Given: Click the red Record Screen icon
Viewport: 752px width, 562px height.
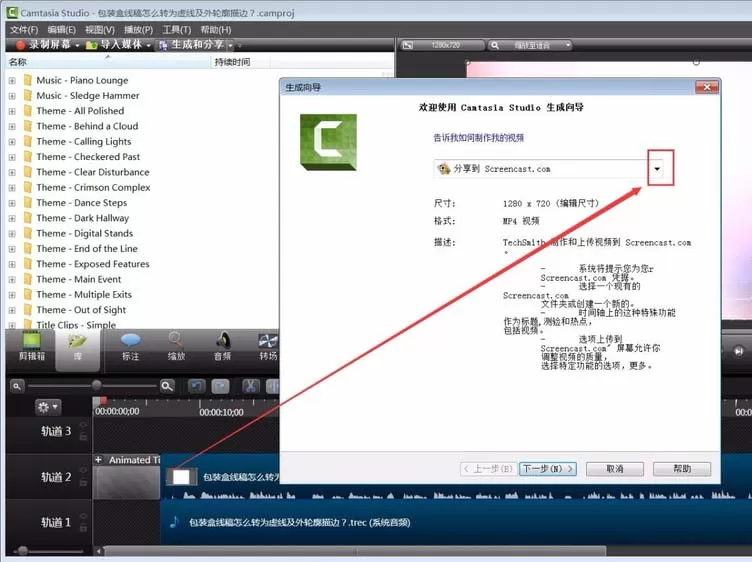Looking at the screenshot, I should point(20,45).
